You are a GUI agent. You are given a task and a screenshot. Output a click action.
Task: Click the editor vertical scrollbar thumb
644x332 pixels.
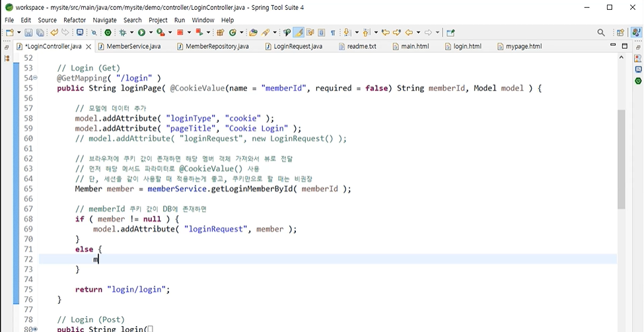(x=621, y=159)
